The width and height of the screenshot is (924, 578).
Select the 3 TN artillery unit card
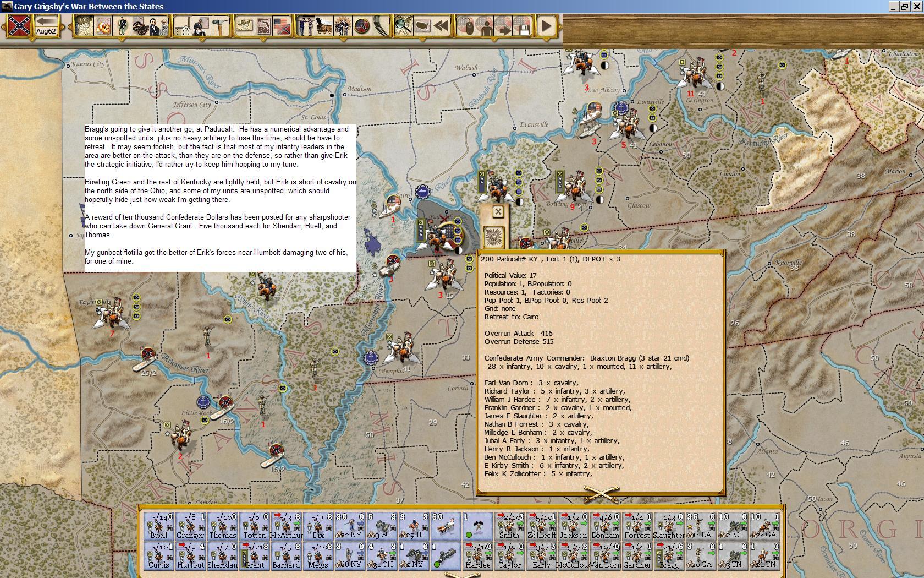coord(733,555)
